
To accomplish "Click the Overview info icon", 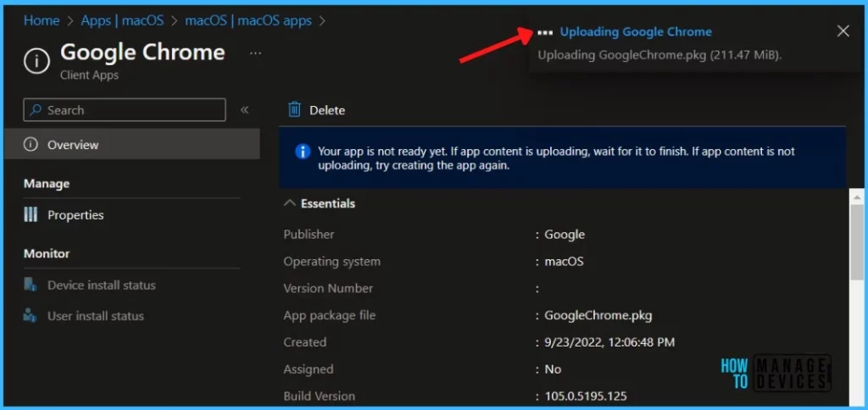I will tap(31, 144).
